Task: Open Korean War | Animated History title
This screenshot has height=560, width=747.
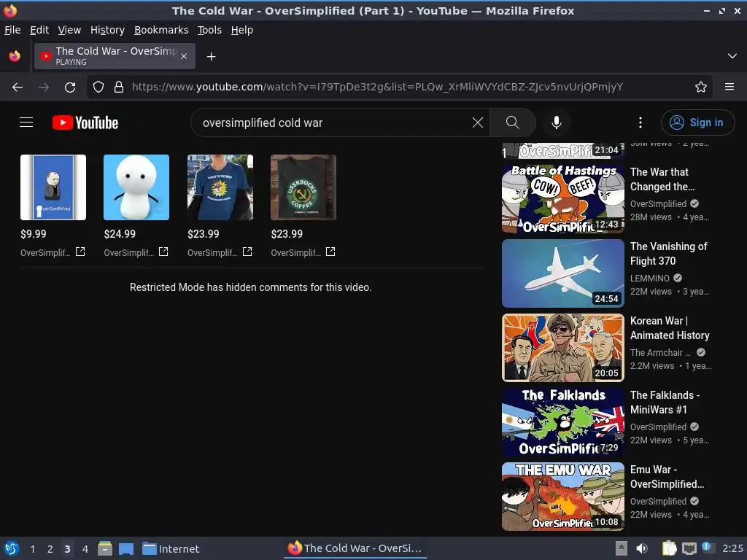Action: (670, 327)
